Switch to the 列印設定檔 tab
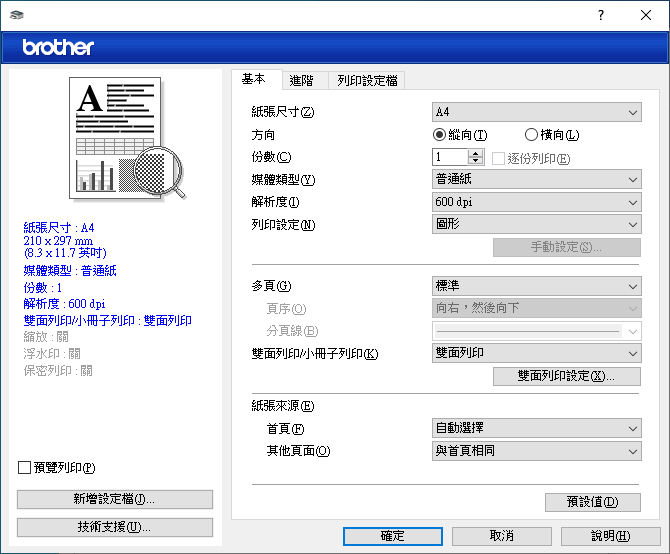The image size is (670, 554). coord(367,80)
